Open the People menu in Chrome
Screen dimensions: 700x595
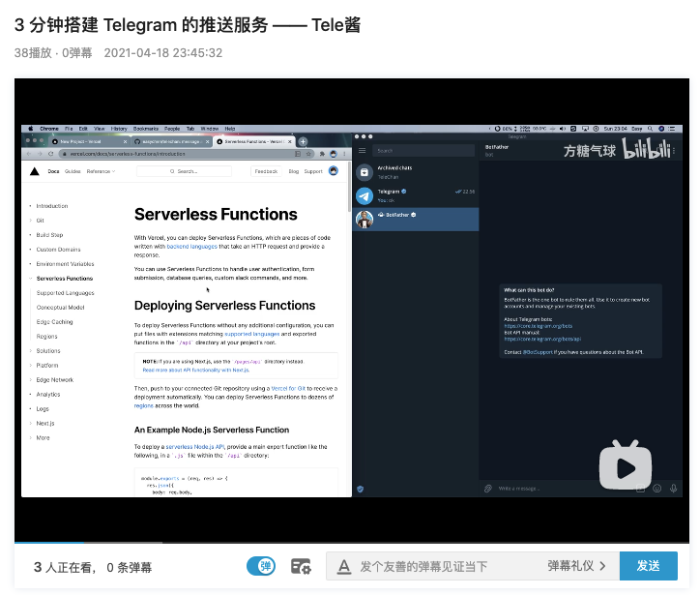[172, 129]
